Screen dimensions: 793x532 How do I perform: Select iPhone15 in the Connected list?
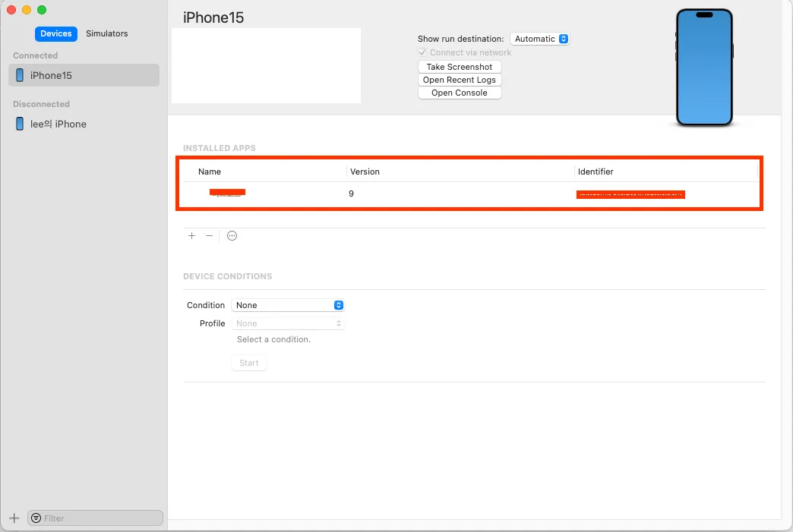[84, 75]
